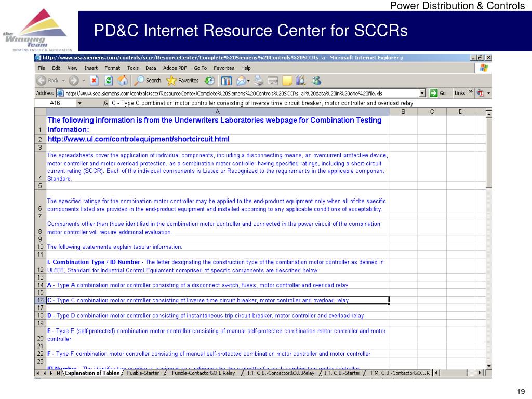Image resolution: width=532 pixels, height=399 pixels.
Task: Switch to I.T. C.B.-Contactor&O.L.Relay sheet tab
Action: (x=281, y=373)
